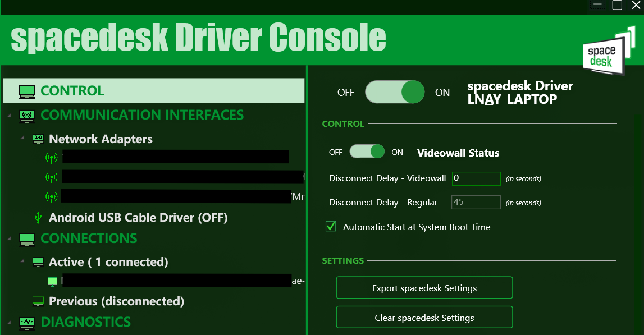Collapse the COMMUNICATION INTERFACES expander arrow
The width and height of the screenshot is (644, 335).
[9, 116]
